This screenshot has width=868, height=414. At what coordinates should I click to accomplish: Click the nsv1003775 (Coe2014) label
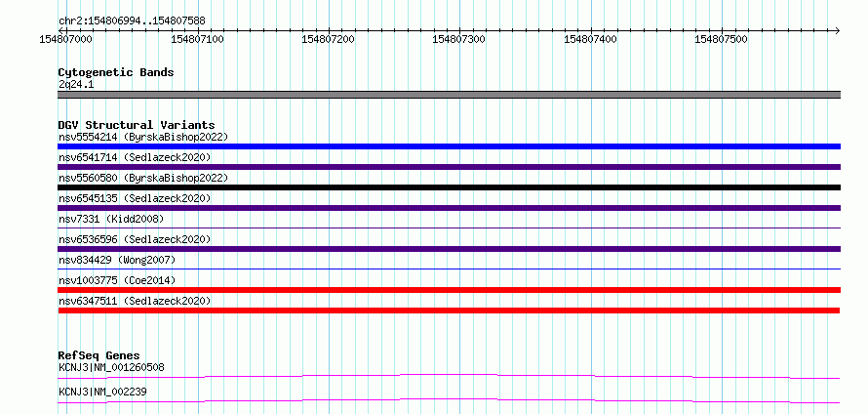click(117, 280)
